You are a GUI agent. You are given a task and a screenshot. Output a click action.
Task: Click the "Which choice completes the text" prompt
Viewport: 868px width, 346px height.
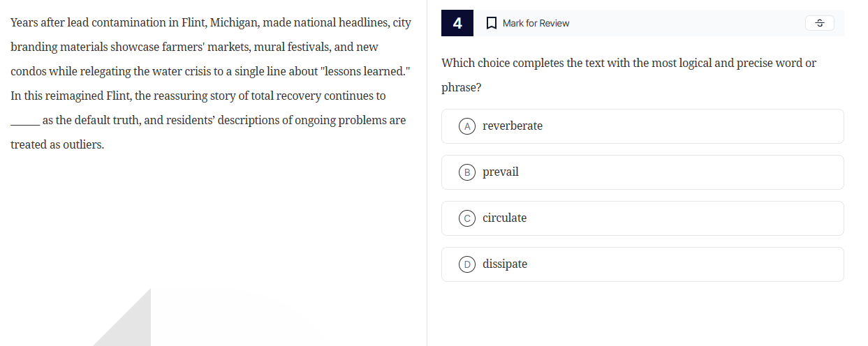pos(628,63)
